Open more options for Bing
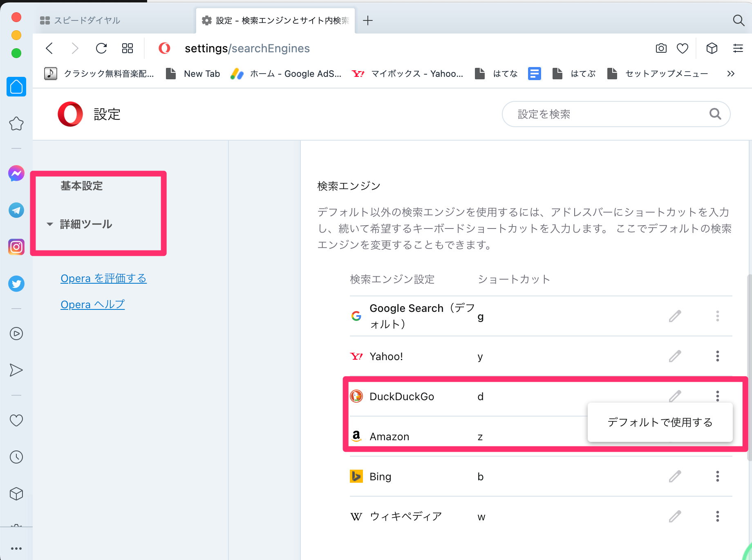 (718, 476)
